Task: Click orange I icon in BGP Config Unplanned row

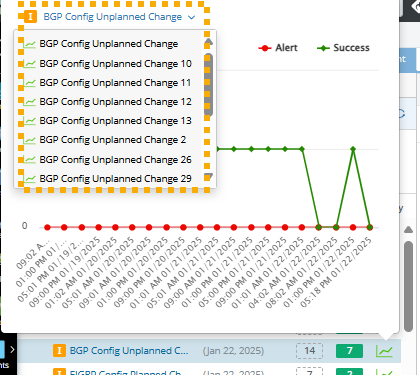Action: pos(59,351)
